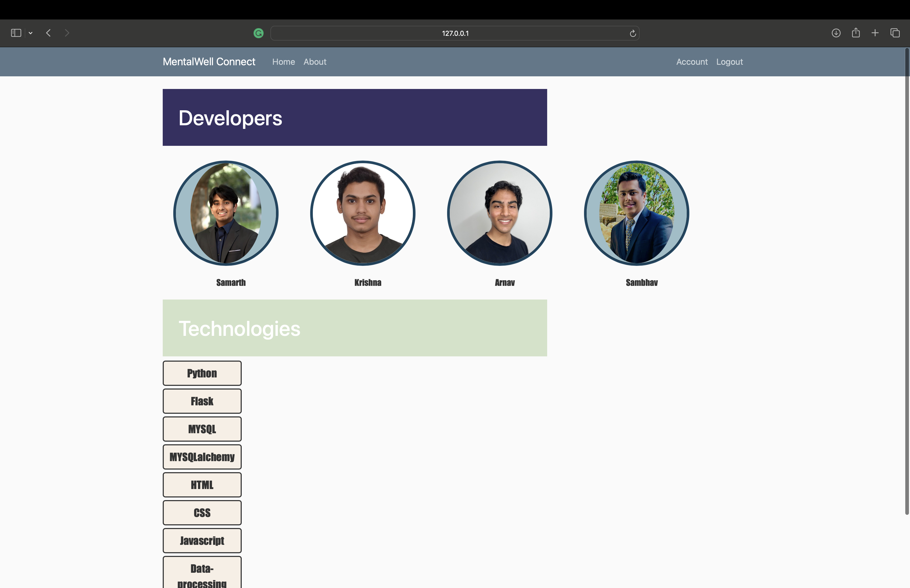Reload the page with refresh icon
910x588 pixels.
click(x=632, y=34)
